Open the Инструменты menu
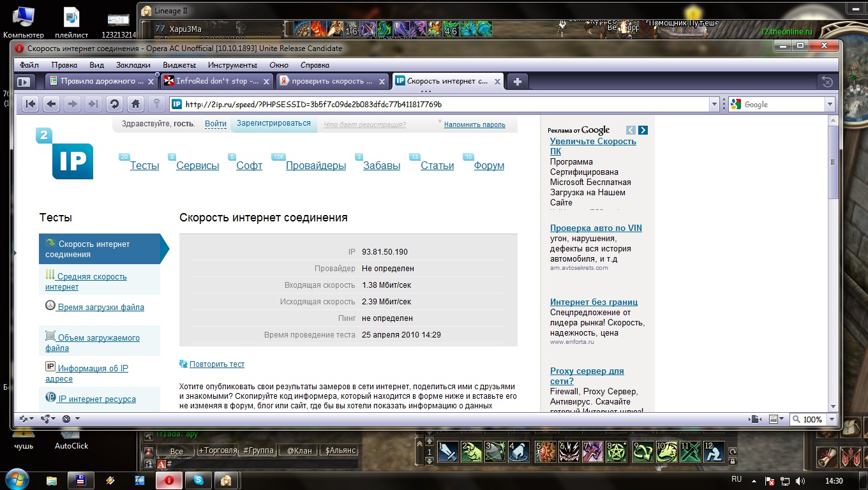Viewport: 868px width, 490px height. pyautogui.click(x=232, y=64)
